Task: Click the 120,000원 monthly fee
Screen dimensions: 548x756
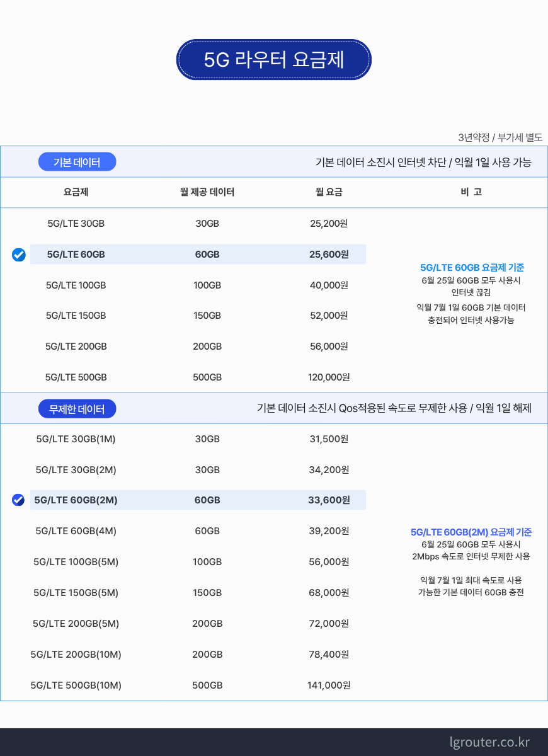Action: pyautogui.click(x=329, y=377)
